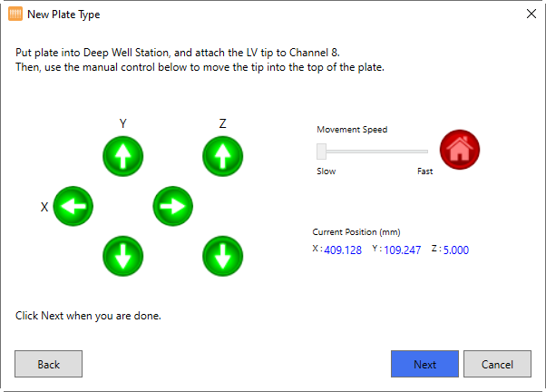
Task: Cancel the New Plate Type wizard
Action: [x=497, y=364]
